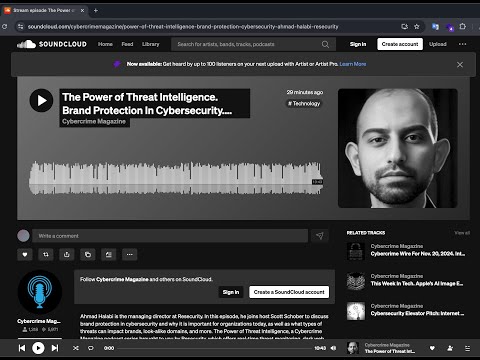Reload the page in the browser

coord(5,27)
